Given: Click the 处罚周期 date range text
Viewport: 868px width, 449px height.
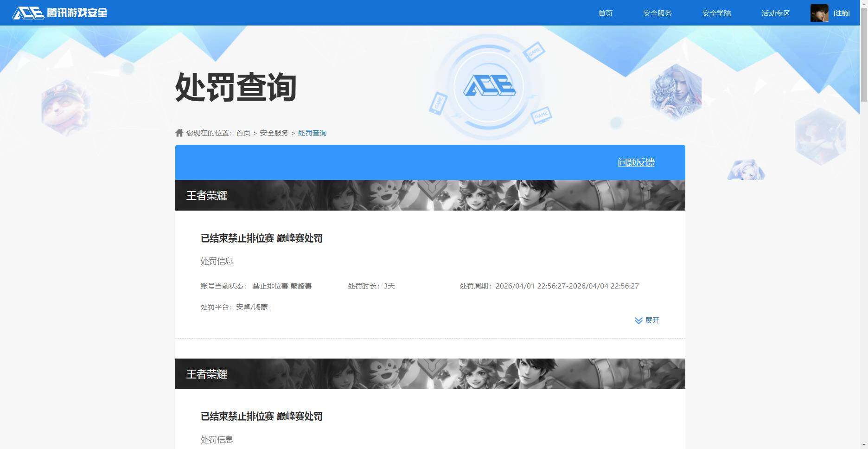Looking at the screenshot, I should coord(549,286).
